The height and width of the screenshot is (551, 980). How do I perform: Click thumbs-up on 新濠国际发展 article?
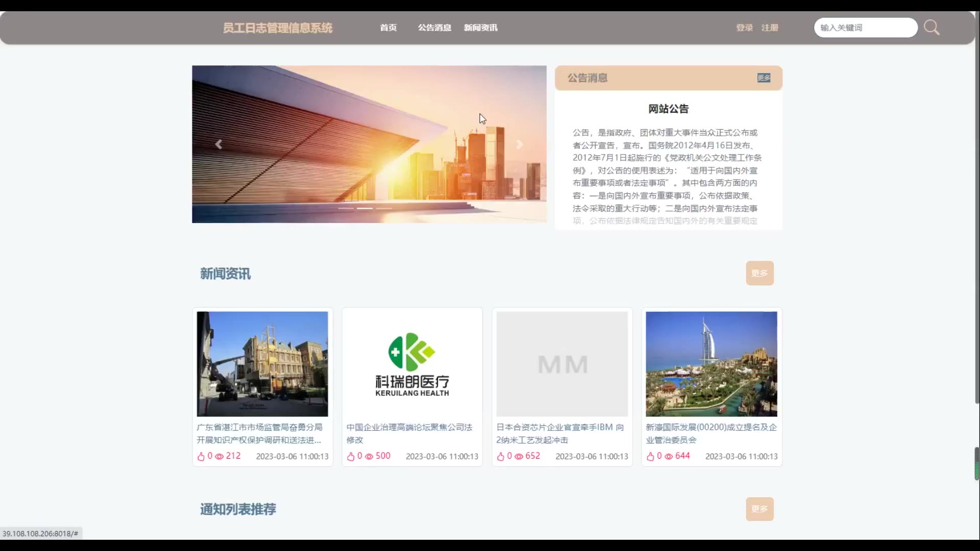650,457
